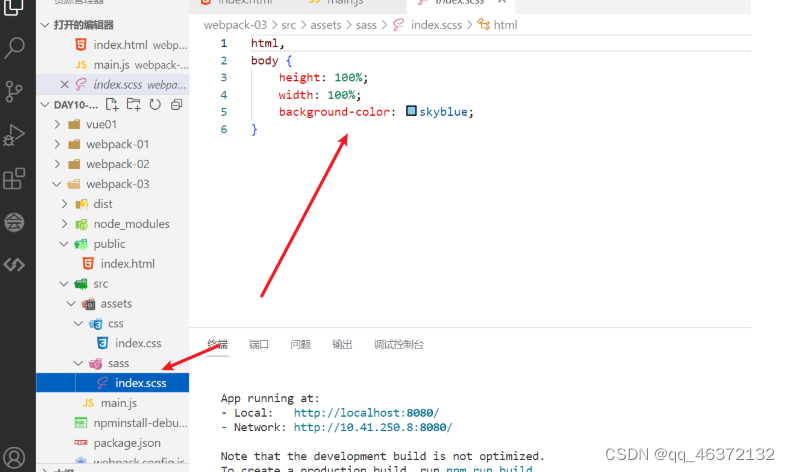790x472 pixels.
Task: Collapse the DAY10 workspace section
Action: point(45,105)
